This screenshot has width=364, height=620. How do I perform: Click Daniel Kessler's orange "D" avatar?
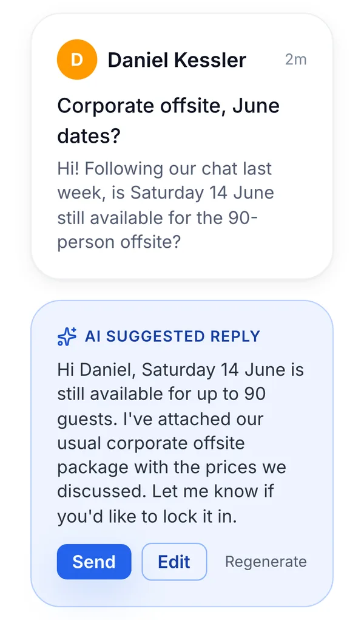77,60
